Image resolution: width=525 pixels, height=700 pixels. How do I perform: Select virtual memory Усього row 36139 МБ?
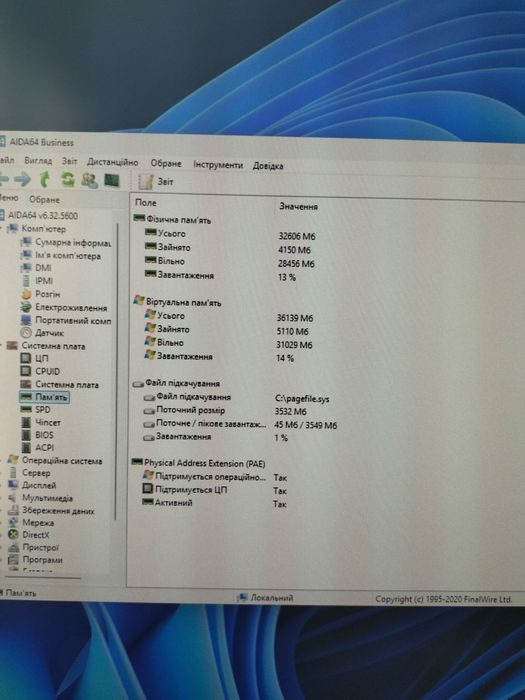point(228,317)
